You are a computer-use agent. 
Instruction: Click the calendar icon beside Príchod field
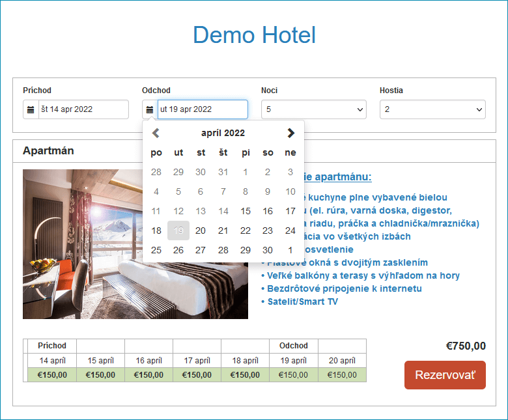point(31,109)
